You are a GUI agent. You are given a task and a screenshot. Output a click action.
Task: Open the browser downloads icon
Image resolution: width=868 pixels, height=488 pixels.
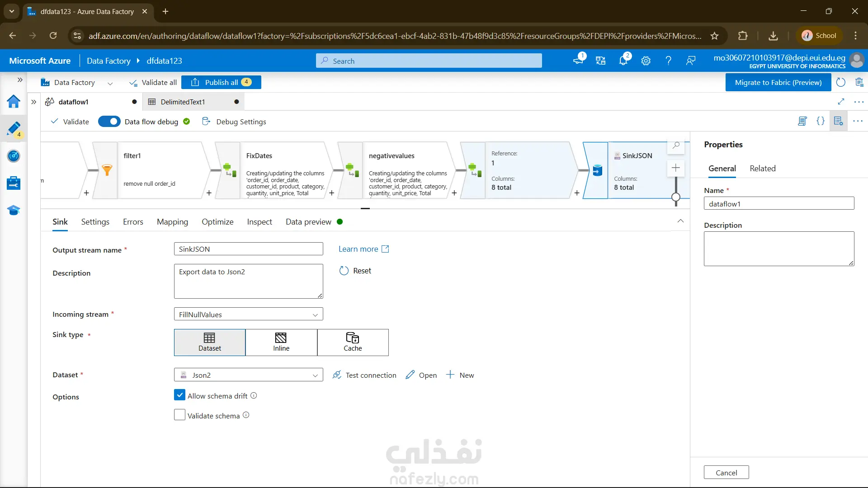tap(774, 36)
